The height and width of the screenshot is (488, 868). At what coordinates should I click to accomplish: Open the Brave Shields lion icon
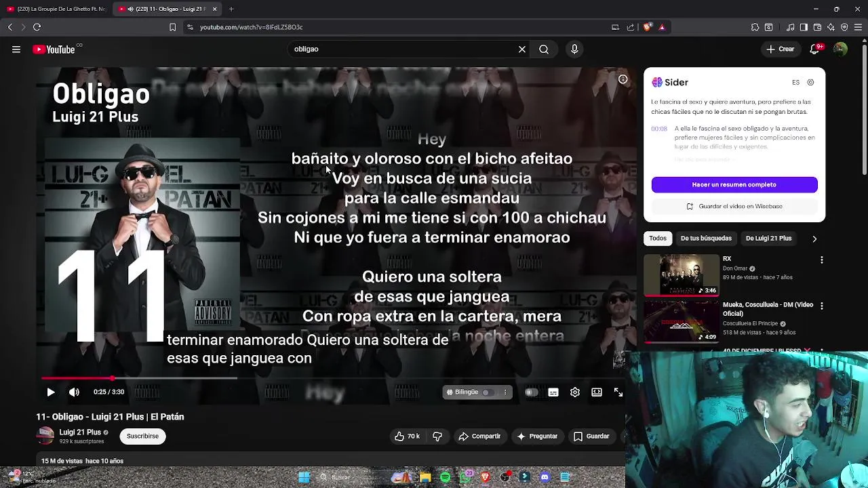(x=647, y=27)
